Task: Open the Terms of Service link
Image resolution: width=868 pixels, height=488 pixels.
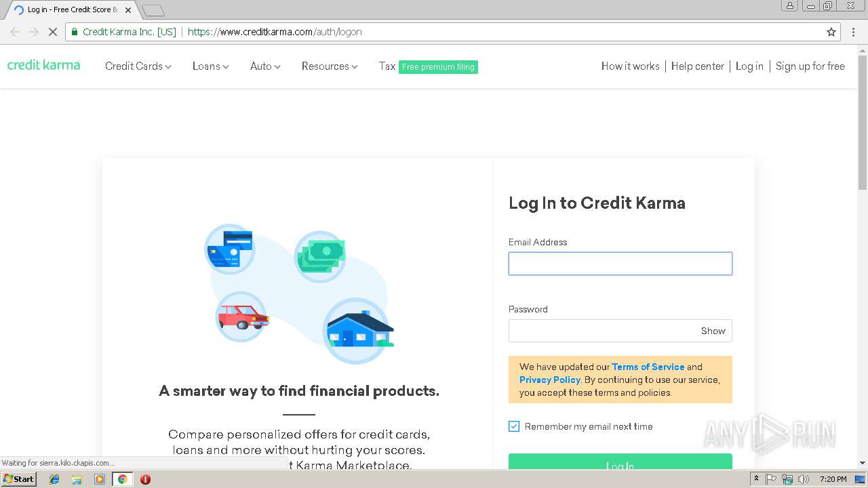Action: click(648, 367)
